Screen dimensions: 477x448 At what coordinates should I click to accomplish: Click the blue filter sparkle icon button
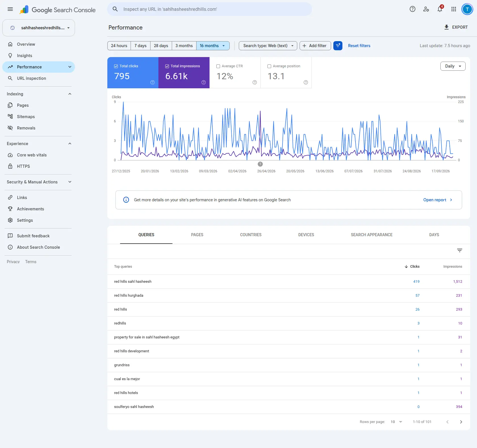coord(338,46)
